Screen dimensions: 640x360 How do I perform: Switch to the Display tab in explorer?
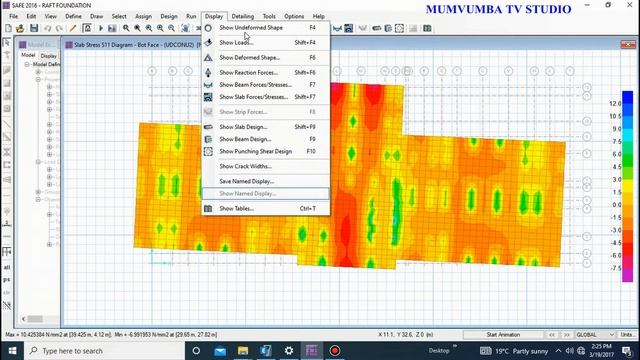coord(48,56)
